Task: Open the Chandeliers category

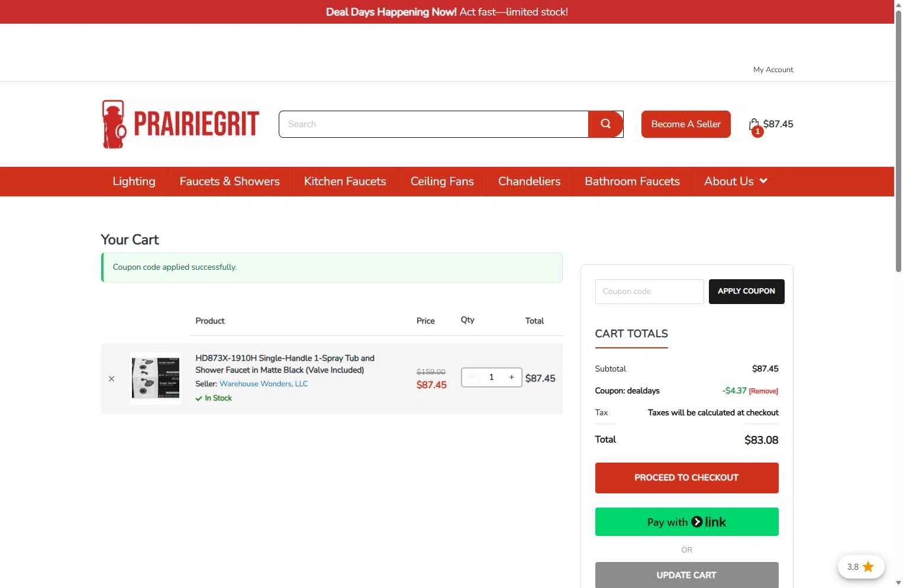Action: click(529, 182)
